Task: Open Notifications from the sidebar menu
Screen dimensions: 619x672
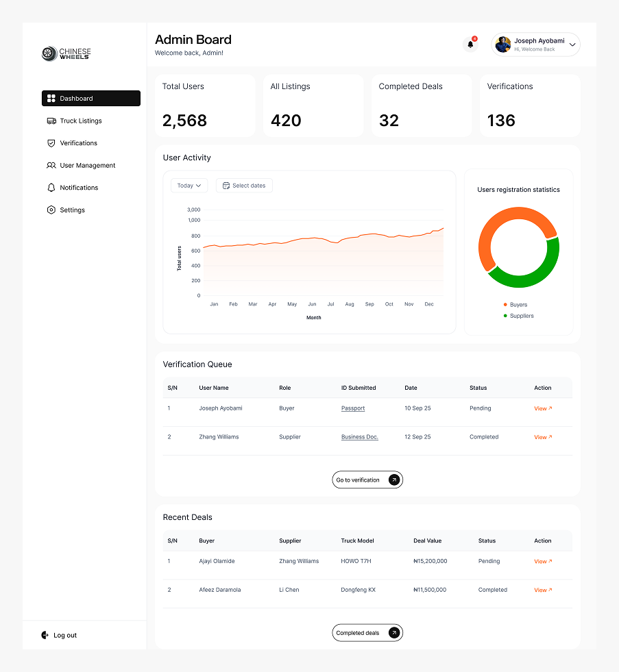Action: point(78,188)
